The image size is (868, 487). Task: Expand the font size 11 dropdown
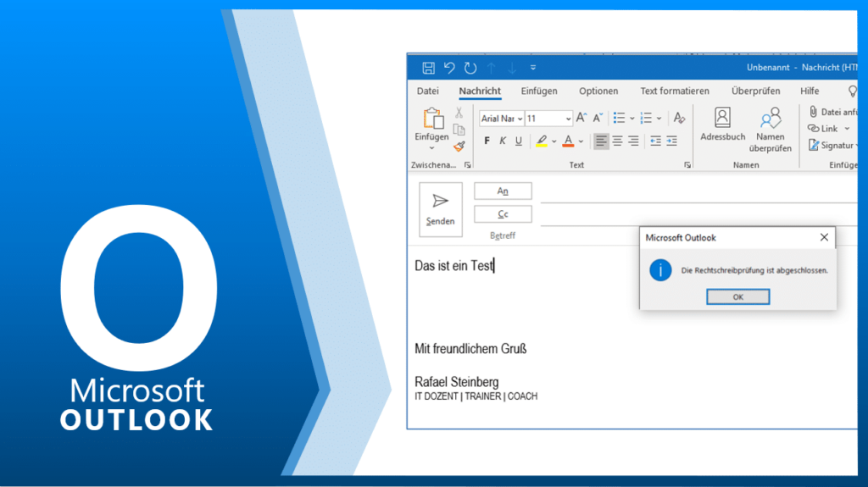tap(567, 119)
